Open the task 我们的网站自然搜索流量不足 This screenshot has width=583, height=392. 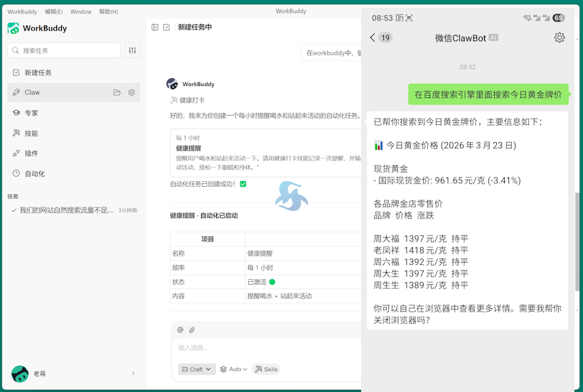[x=74, y=210]
